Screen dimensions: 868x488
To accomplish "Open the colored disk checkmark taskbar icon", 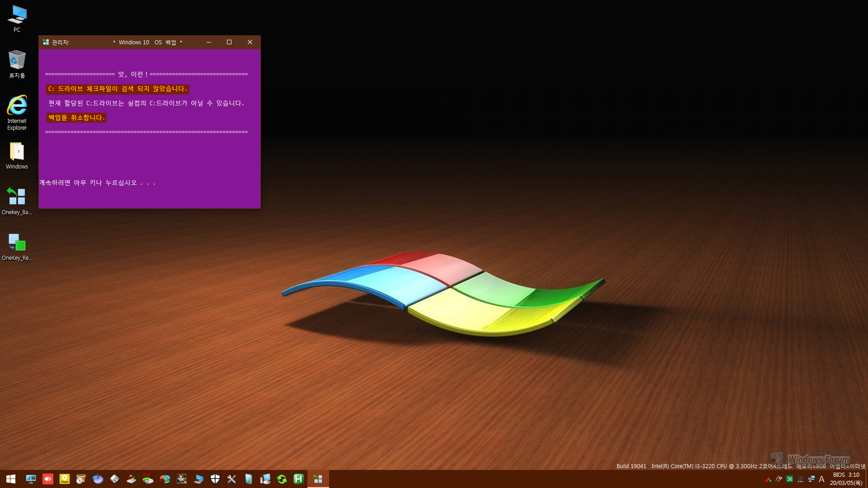I will 165,479.
